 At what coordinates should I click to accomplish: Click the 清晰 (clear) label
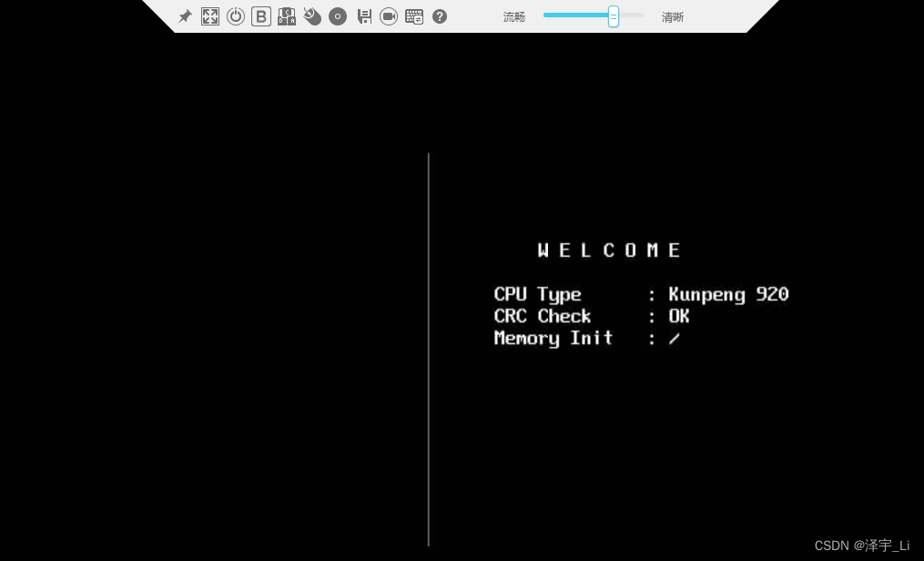(673, 17)
